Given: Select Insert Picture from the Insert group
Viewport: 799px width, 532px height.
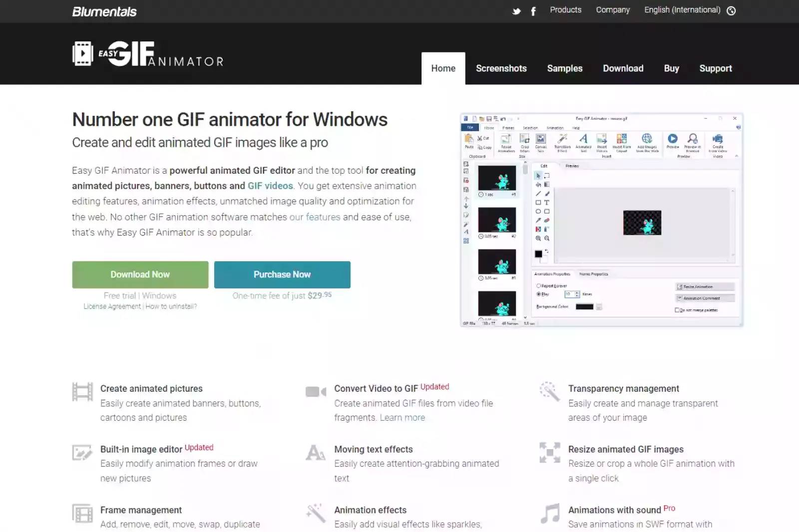Looking at the screenshot, I should (603, 142).
